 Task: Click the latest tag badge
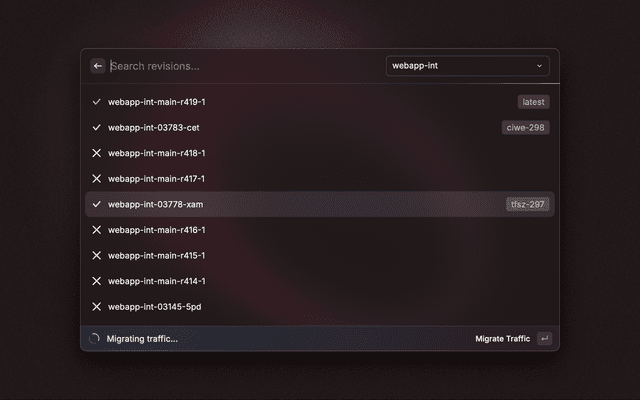click(533, 102)
